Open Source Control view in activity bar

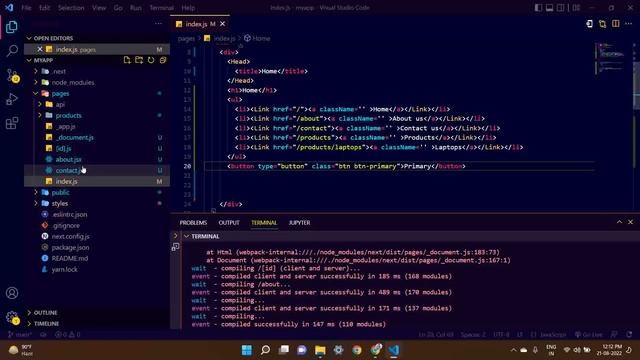(12, 75)
